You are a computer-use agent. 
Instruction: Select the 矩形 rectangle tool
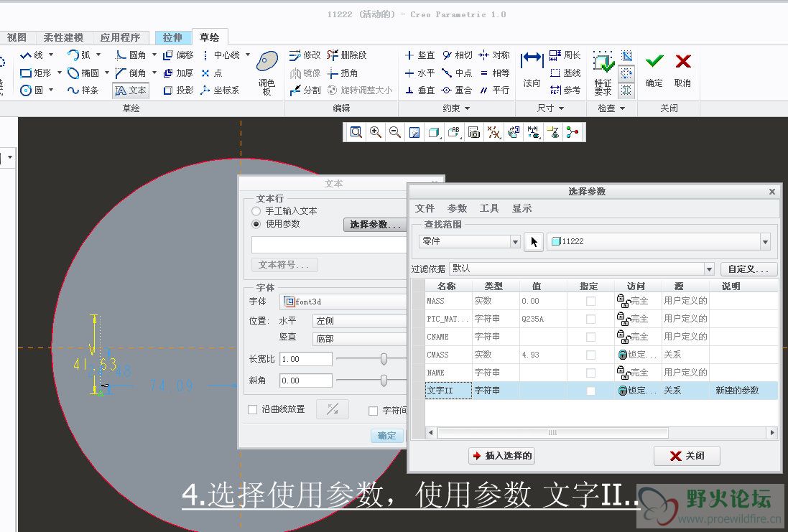(x=36, y=73)
